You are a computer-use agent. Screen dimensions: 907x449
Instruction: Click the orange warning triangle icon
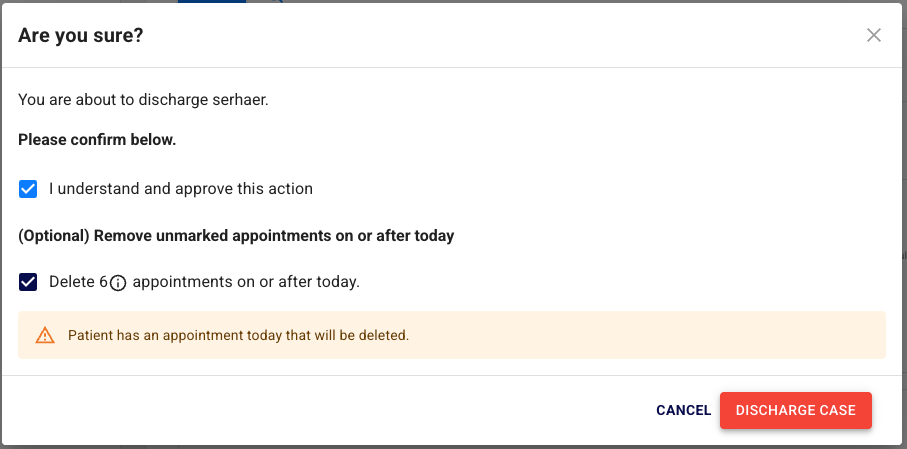tap(45, 335)
